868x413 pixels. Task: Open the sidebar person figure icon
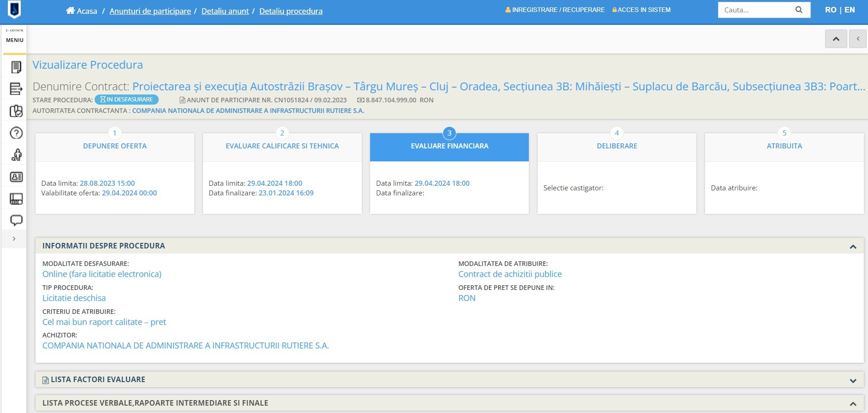click(16, 155)
